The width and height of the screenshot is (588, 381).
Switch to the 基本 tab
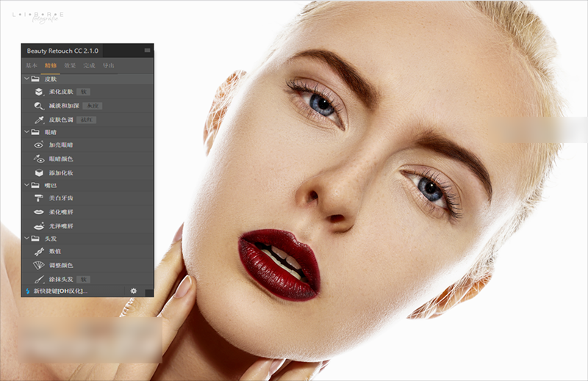[x=32, y=66]
